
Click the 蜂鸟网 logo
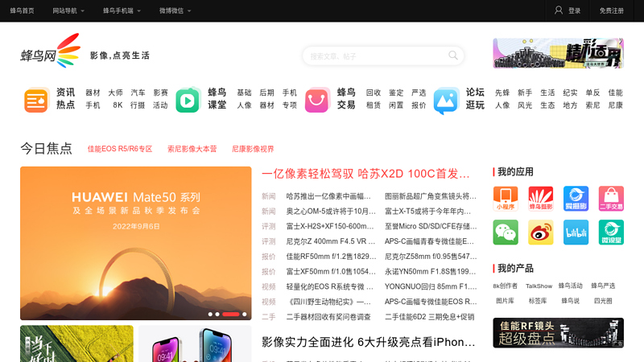51,51
